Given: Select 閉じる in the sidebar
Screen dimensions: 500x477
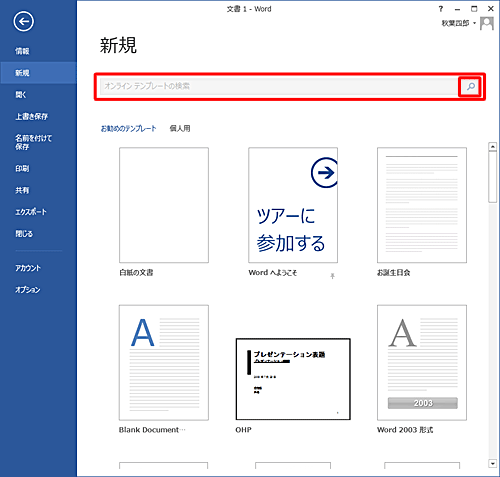Looking at the screenshot, I should (x=24, y=233).
